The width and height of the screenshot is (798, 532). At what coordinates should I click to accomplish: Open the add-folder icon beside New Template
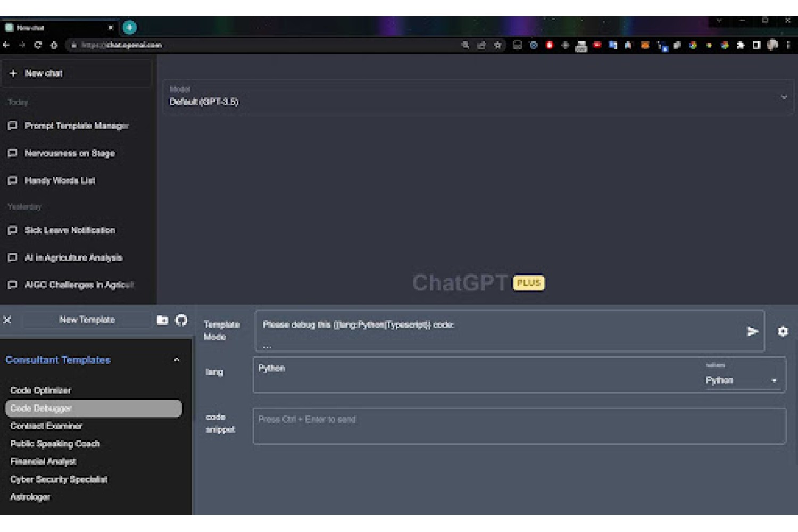pos(163,320)
